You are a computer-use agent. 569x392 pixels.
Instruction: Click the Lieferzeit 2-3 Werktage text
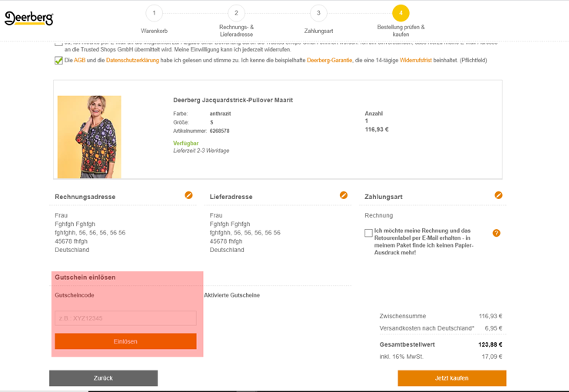[201, 151]
